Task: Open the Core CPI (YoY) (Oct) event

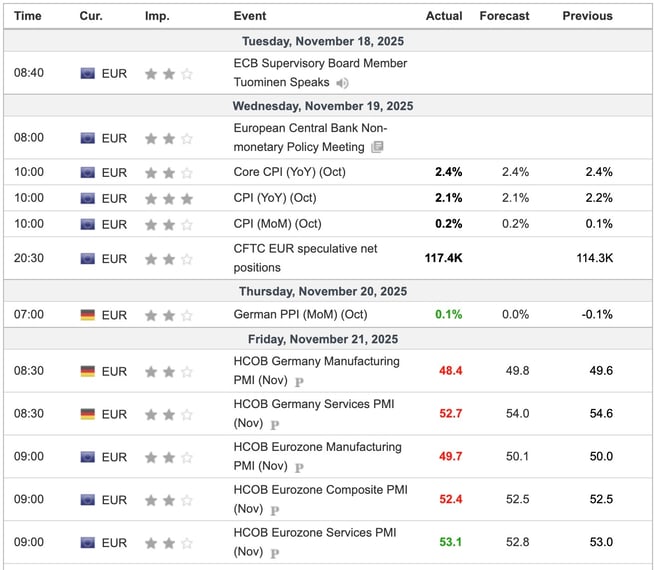Action: point(289,172)
